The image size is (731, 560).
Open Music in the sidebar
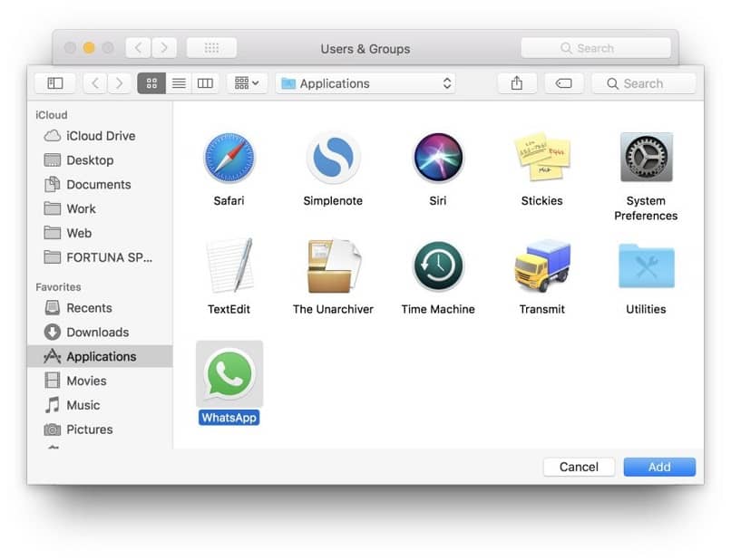(x=100, y=405)
